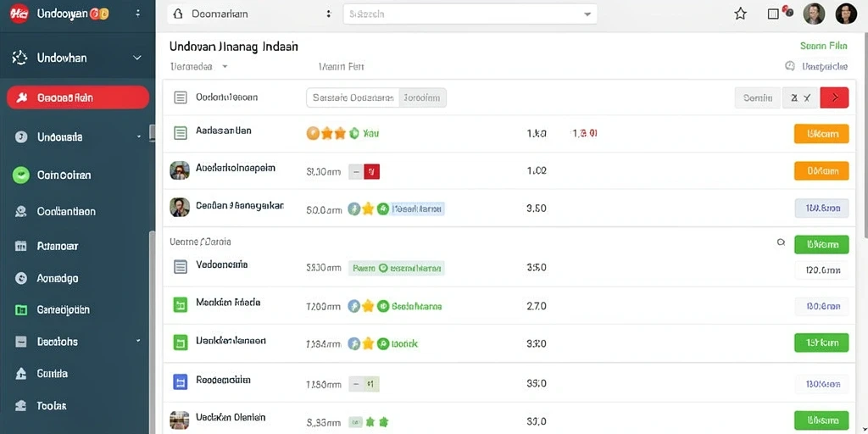Screen dimensions: 868x434
Task: Click the green square icon in the Uenkianlanaan row
Action: (x=180, y=342)
